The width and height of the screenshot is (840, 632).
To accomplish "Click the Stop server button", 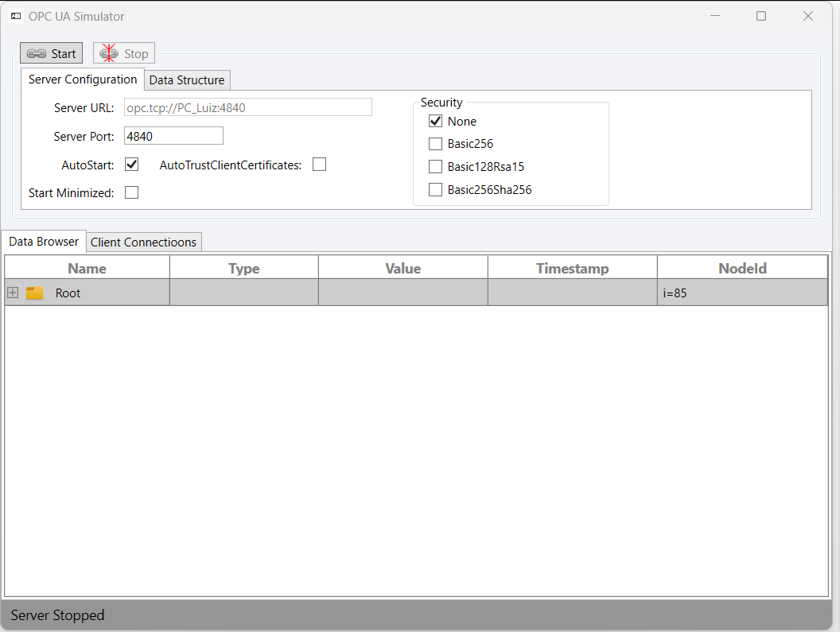I will coord(124,53).
